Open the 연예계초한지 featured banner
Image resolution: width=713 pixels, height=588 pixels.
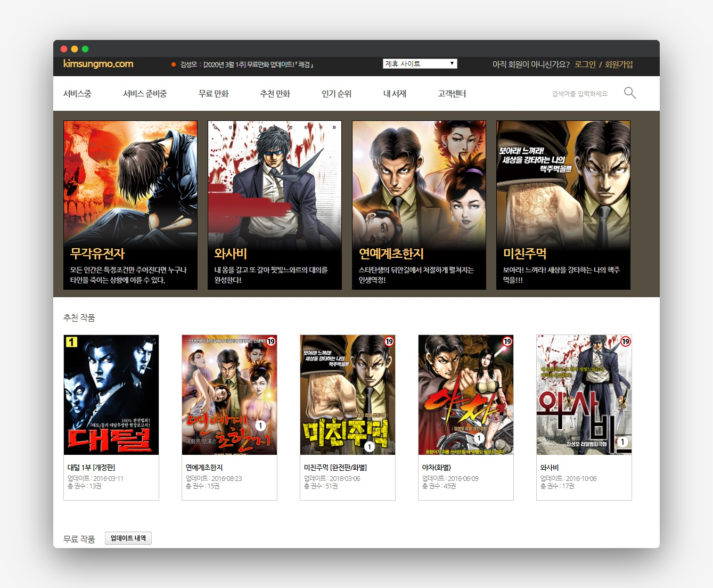[x=419, y=205]
